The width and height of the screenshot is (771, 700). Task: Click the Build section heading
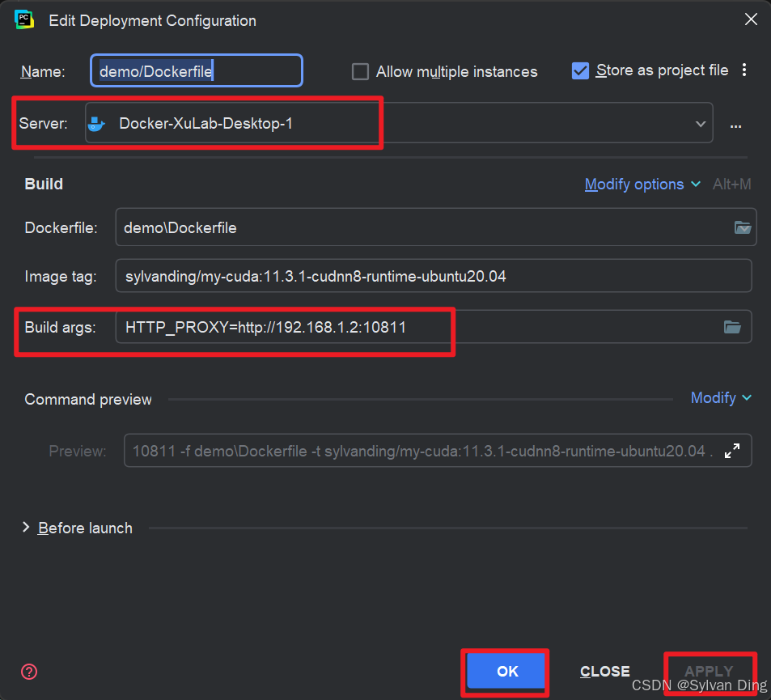pyautogui.click(x=44, y=184)
